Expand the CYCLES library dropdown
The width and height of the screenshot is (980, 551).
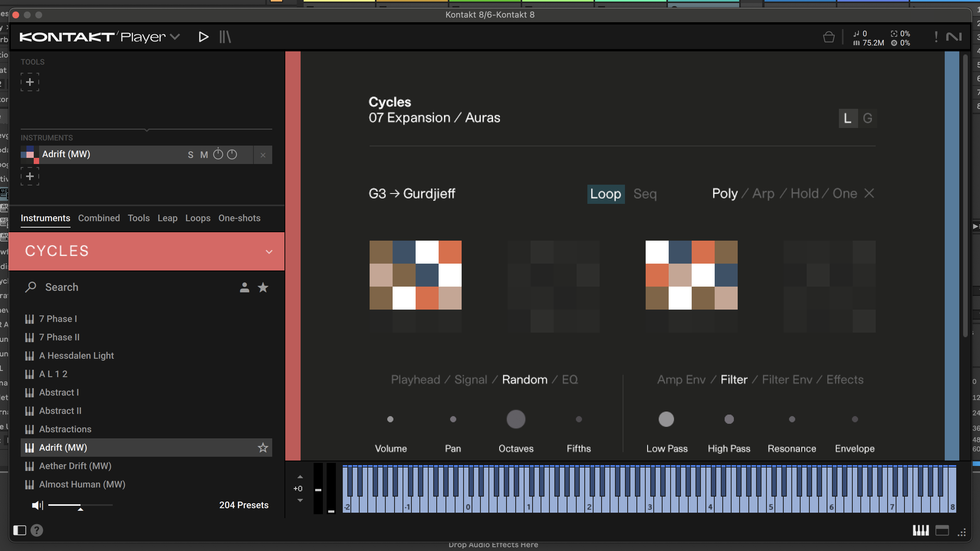(269, 252)
